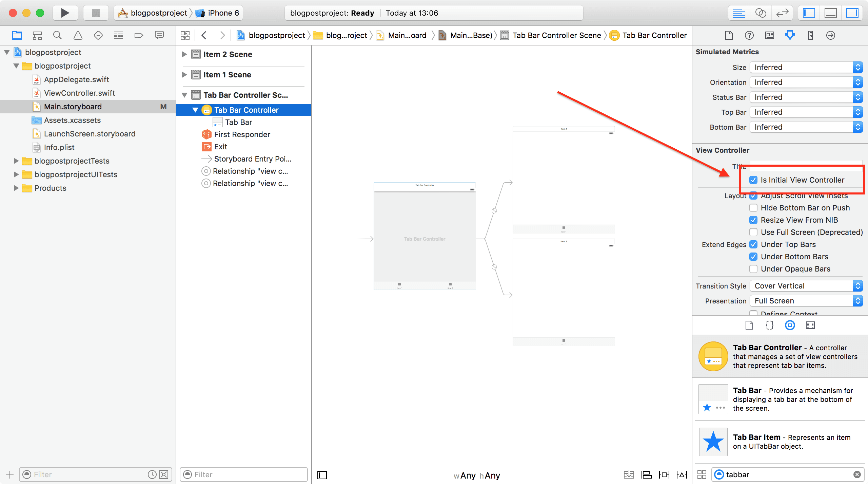Show the Object library icon
The width and height of the screenshot is (868, 484).
(x=790, y=325)
